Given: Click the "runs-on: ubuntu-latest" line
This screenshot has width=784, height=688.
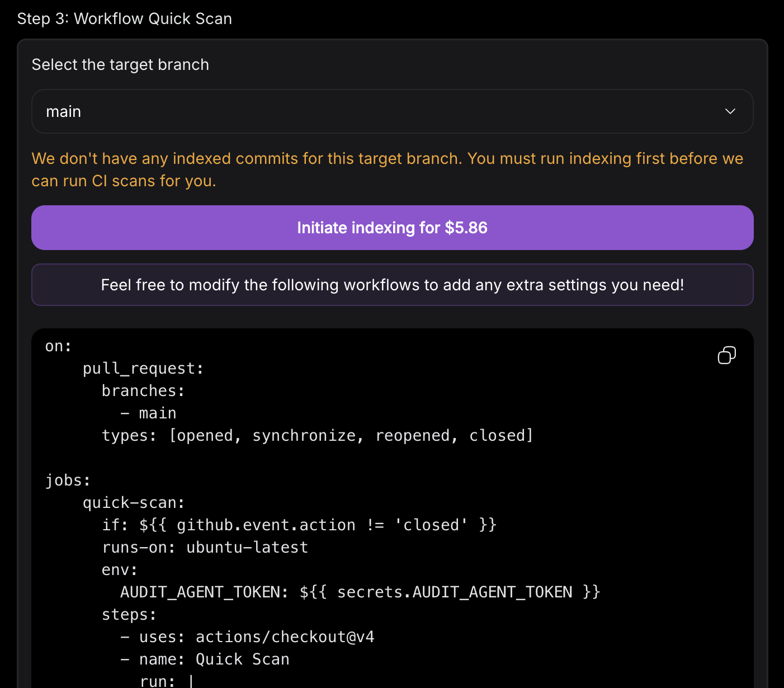Looking at the screenshot, I should (x=205, y=547).
